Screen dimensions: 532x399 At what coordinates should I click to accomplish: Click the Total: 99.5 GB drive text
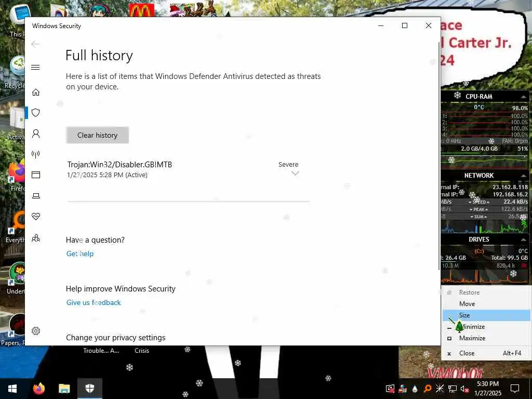[509, 258]
